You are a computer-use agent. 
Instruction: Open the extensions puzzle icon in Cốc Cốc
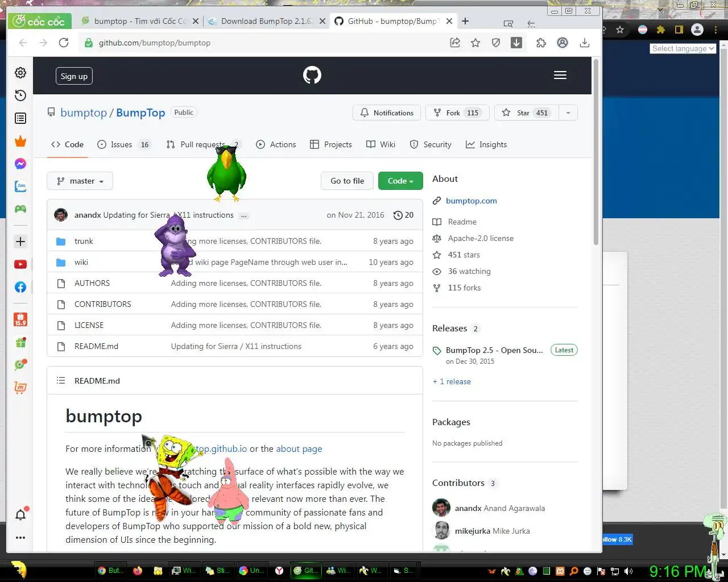tap(541, 43)
